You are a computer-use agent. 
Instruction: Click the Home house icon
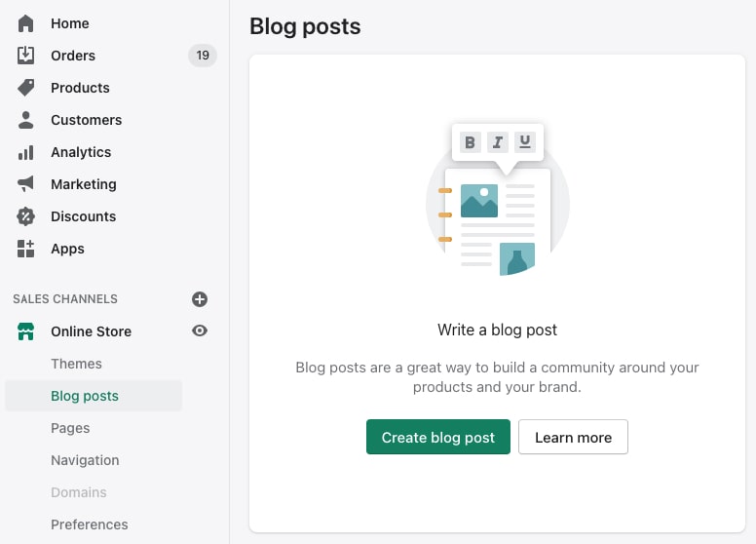[x=26, y=23]
